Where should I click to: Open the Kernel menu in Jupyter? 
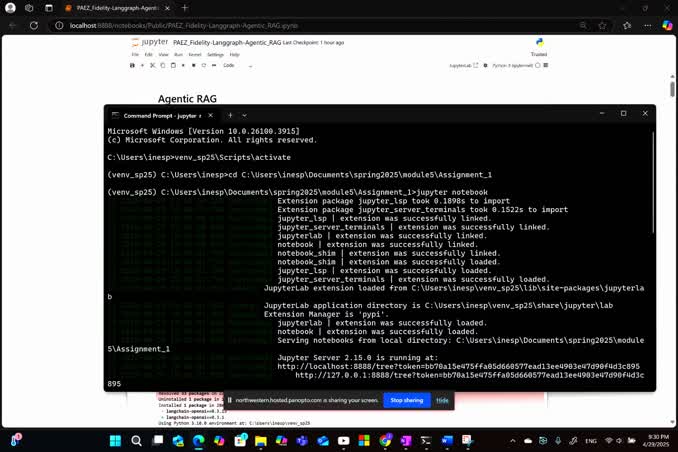pyautogui.click(x=196, y=55)
